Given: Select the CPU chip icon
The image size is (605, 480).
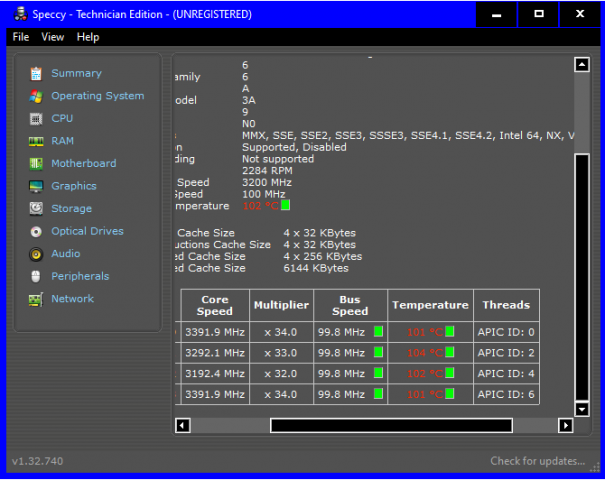Looking at the screenshot, I should pos(36,119).
